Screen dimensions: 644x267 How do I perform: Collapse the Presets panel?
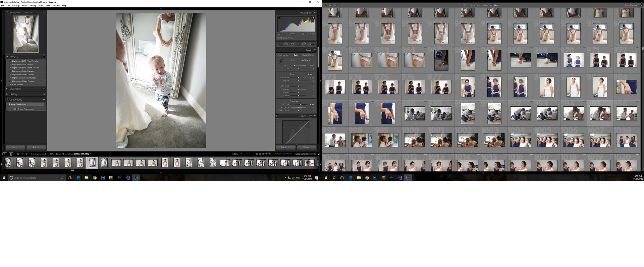[7, 57]
